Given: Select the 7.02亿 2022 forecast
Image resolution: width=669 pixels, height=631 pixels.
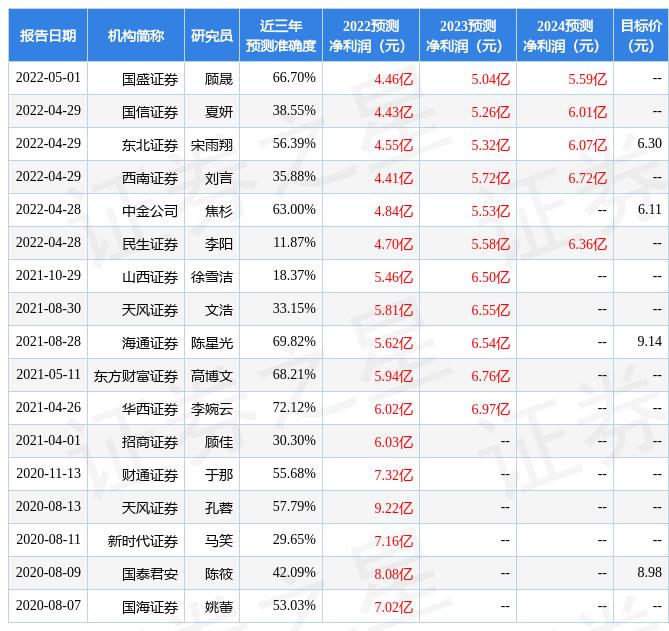Looking at the screenshot, I should click(x=393, y=607).
